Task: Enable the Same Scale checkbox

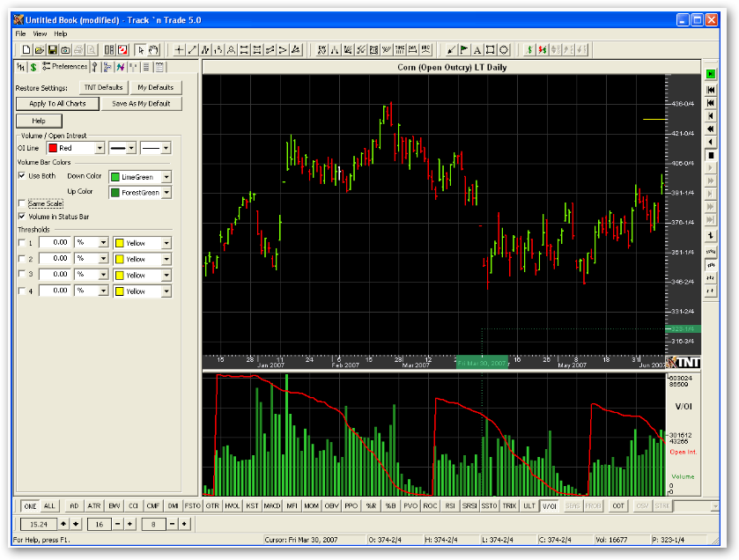Action: click(22, 203)
